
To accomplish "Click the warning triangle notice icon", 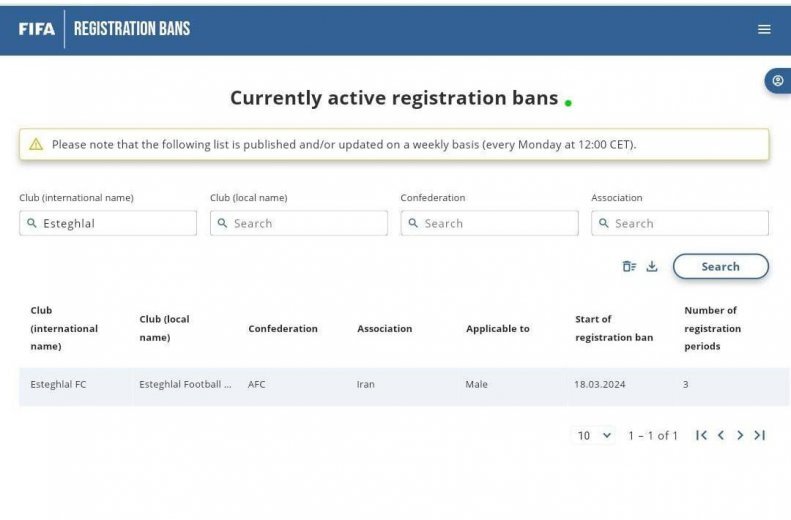I will pos(36,144).
